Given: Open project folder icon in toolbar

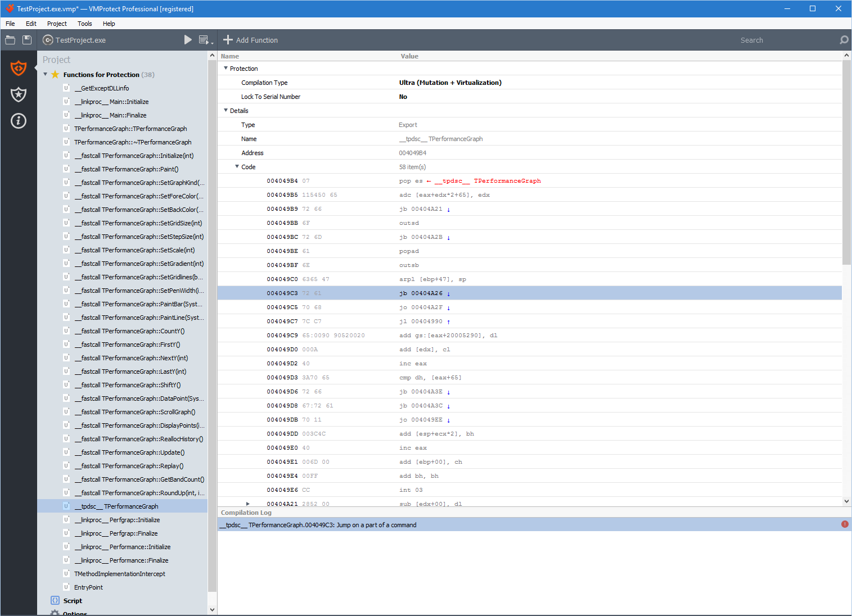Looking at the screenshot, I should click(x=10, y=40).
